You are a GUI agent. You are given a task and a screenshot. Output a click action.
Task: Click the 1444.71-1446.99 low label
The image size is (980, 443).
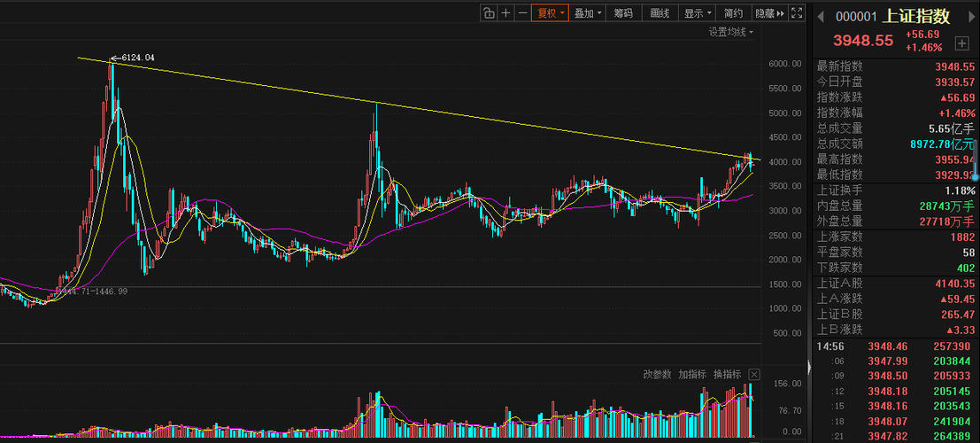(x=92, y=291)
